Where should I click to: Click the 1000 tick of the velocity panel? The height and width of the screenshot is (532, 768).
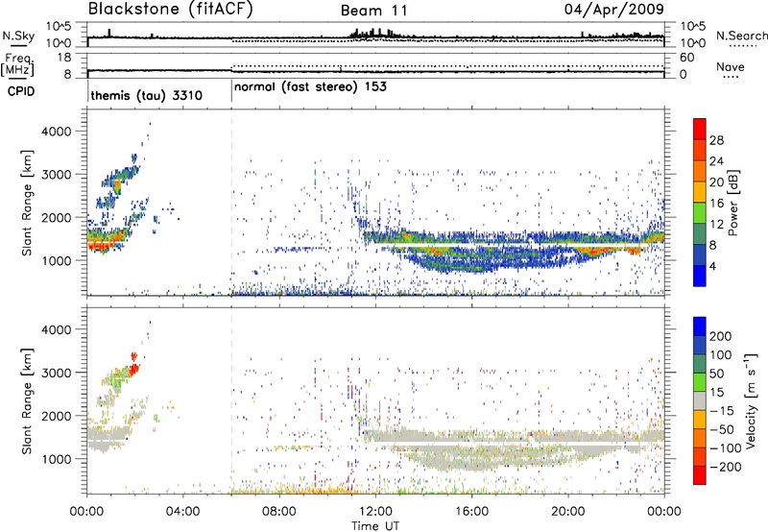click(57, 459)
